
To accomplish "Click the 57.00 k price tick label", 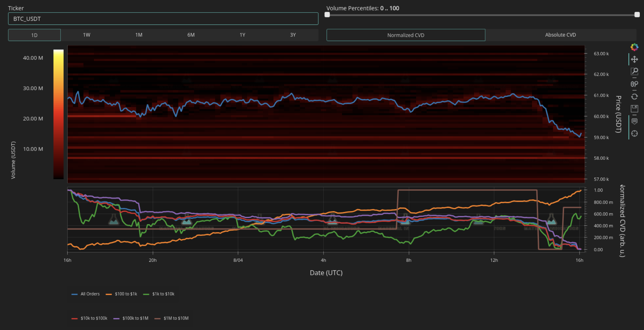I will 601,179.
